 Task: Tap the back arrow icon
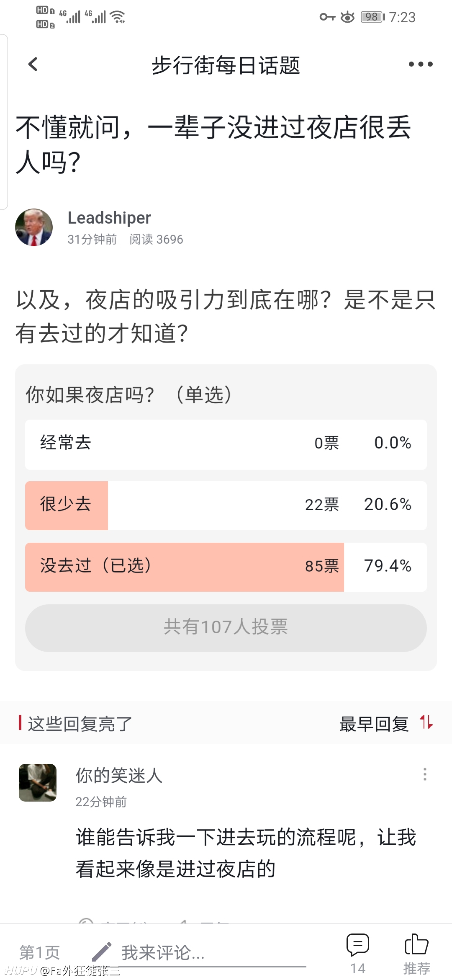[x=33, y=64]
